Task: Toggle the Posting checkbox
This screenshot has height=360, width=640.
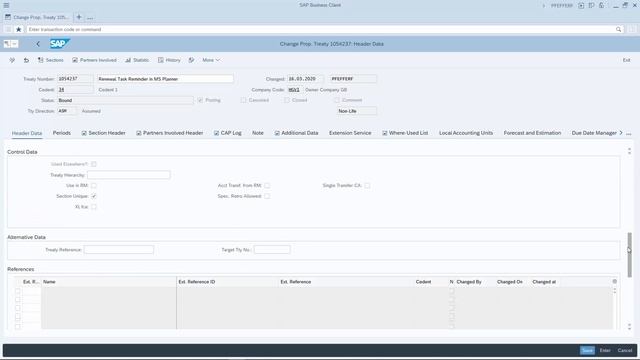Action: click(200, 100)
